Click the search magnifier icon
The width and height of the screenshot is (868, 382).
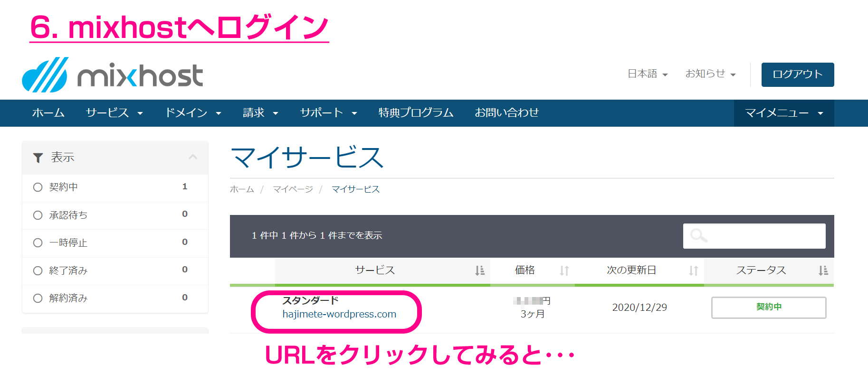[x=699, y=235]
